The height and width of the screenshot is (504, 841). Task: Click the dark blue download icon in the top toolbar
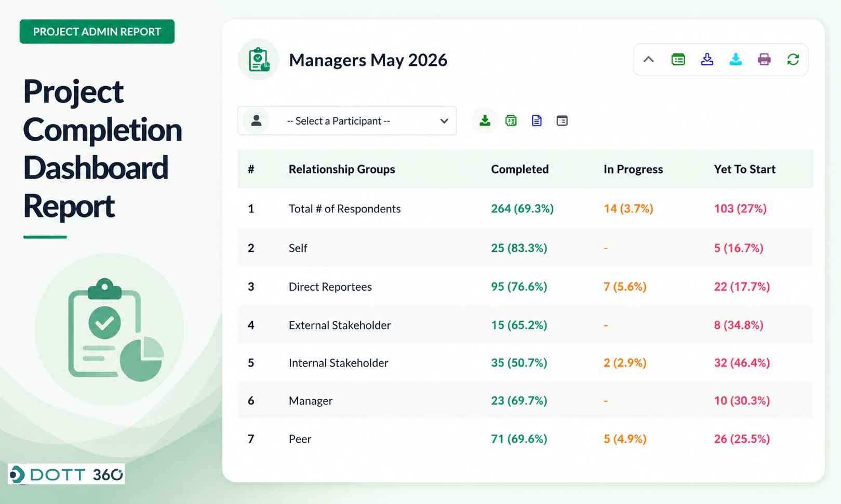click(707, 59)
